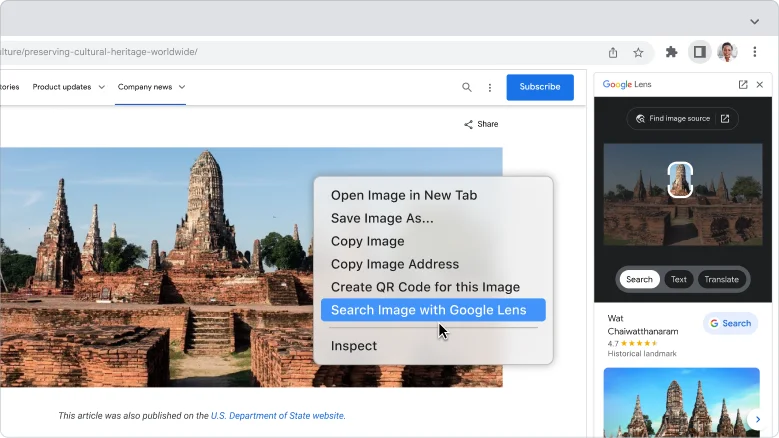Viewport: 779px width, 438px height.
Task: Click the 4.7 star rating of the result
Action: [632, 343]
